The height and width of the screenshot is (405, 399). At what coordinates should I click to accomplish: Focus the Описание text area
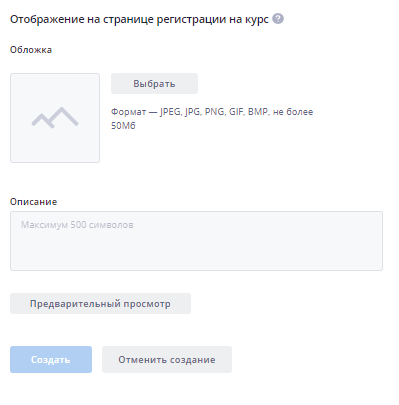point(196,241)
